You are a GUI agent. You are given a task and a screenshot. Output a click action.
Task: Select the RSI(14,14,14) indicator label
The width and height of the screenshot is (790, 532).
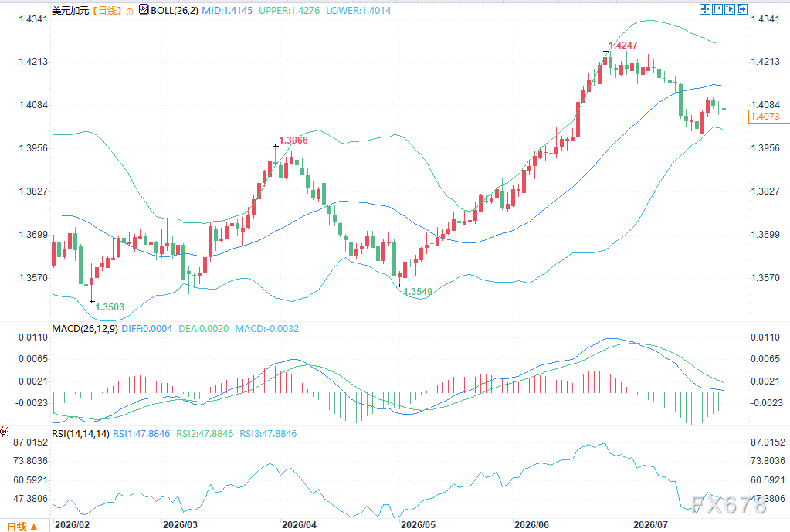click(x=80, y=433)
